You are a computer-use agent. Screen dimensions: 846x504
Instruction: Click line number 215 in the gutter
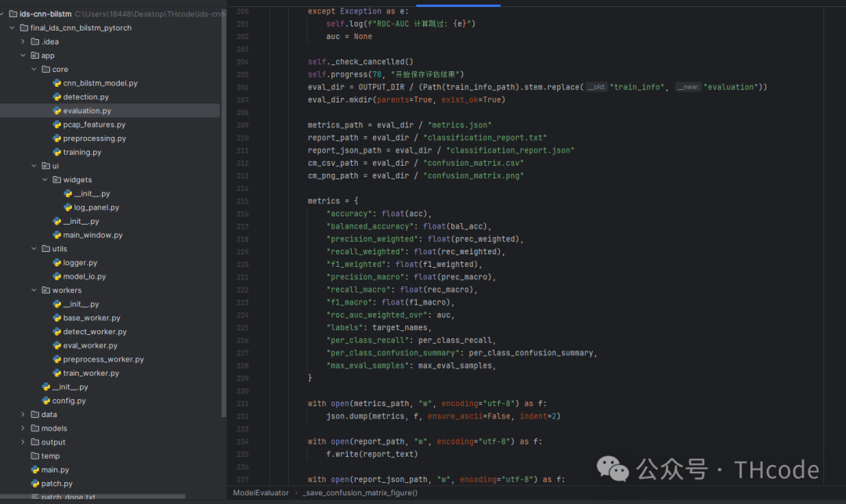tap(242, 201)
